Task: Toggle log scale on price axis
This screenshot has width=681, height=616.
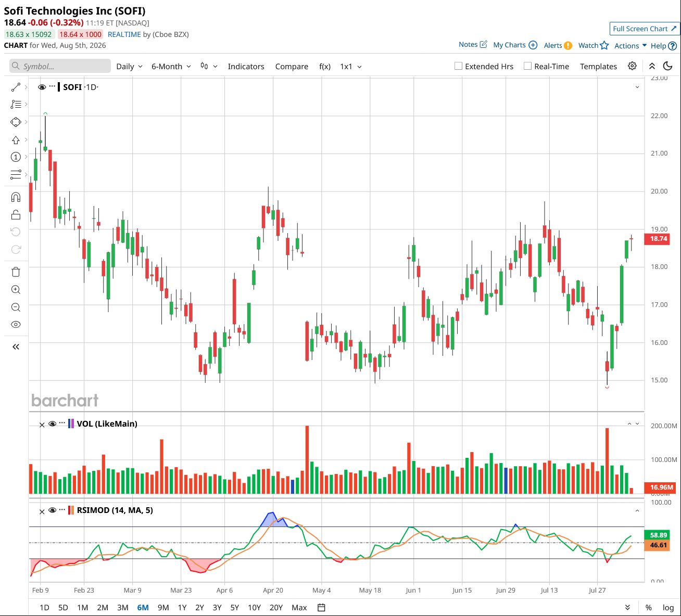Action: click(x=668, y=608)
